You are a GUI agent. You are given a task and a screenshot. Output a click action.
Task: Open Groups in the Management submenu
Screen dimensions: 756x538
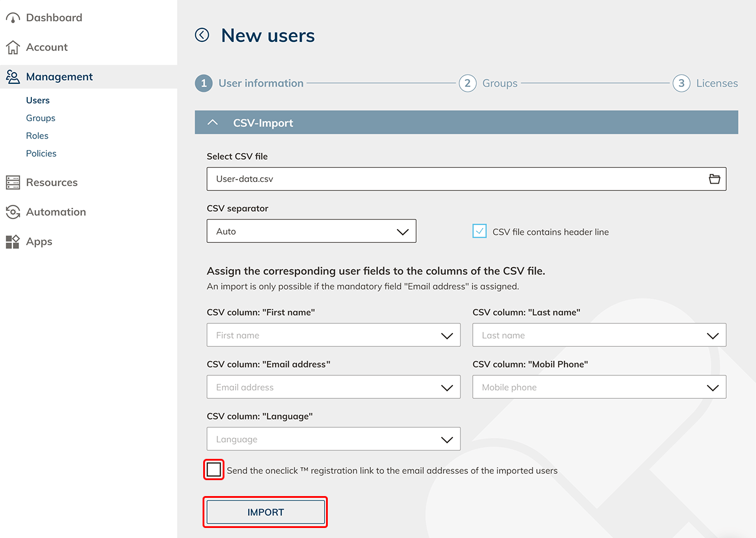[41, 118]
